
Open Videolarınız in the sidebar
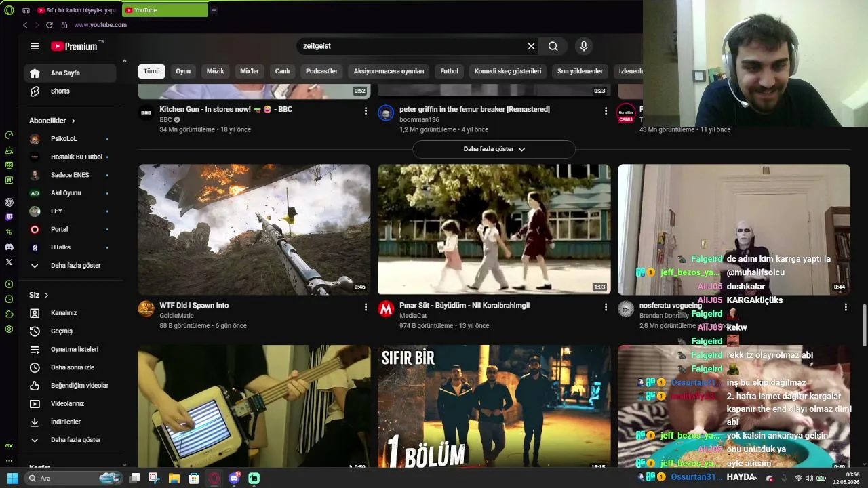coord(71,403)
